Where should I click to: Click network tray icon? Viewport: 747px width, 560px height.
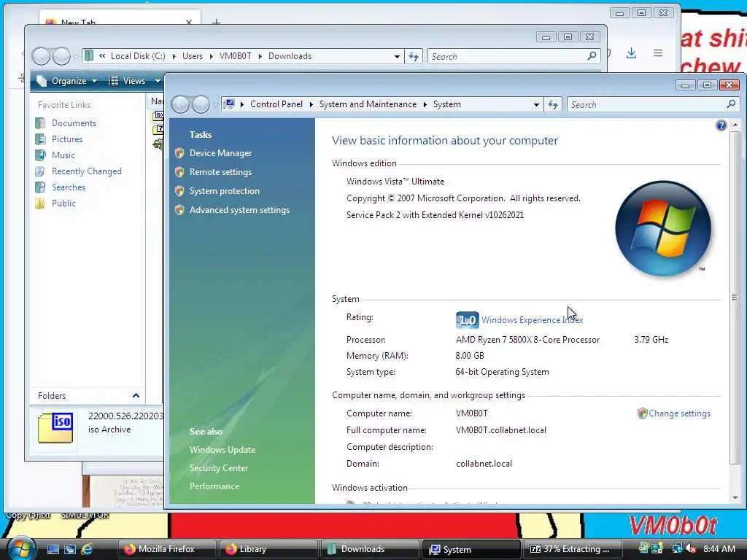676,549
